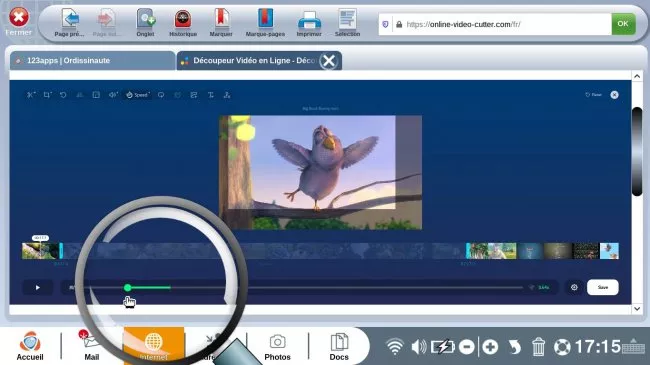This screenshot has height=365, width=650.
Task: Click the Wi-Fi status icon
Action: pyautogui.click(x=395, y=347)
